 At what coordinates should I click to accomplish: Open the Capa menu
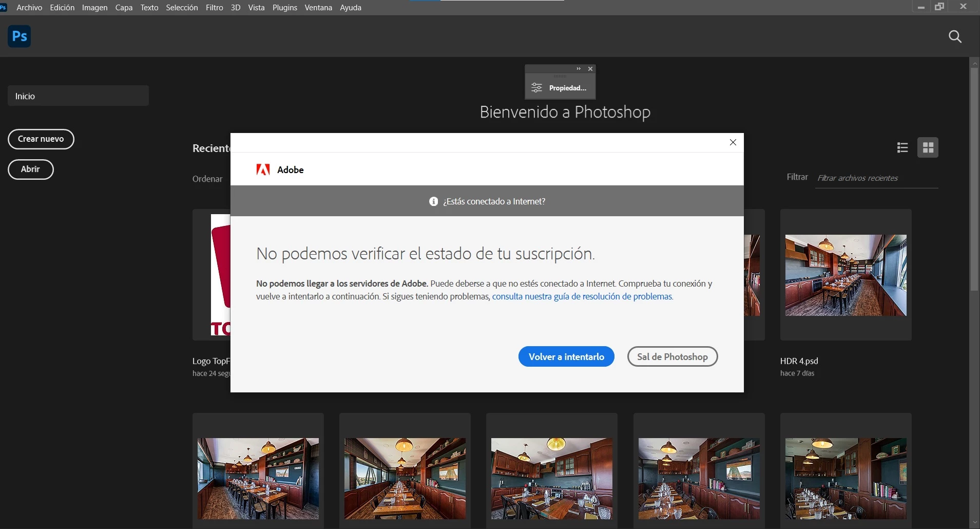pos(124,8)
